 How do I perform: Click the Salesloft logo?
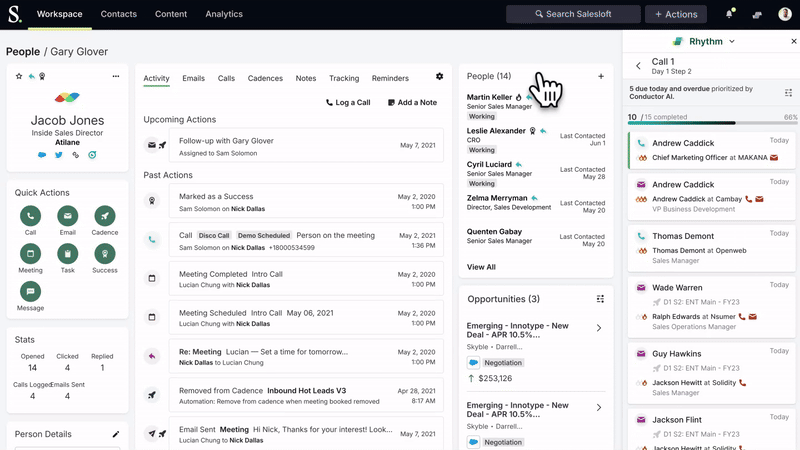pos(15,14)
